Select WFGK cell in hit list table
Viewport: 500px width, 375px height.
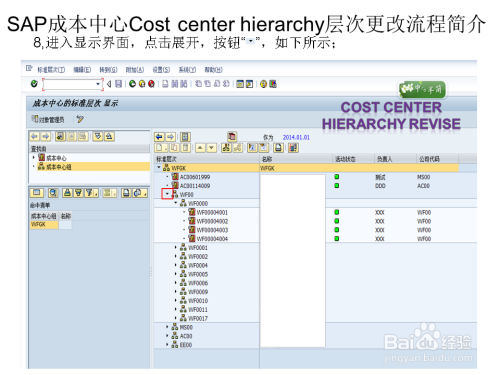[44, 225]
